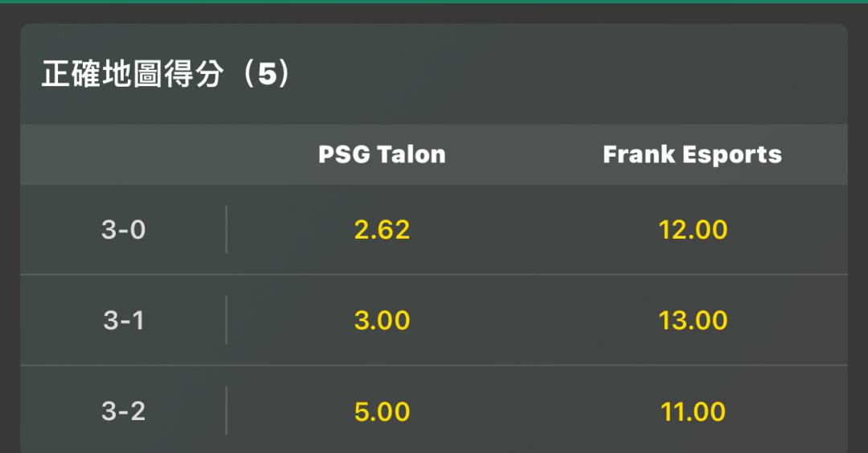Bet on Frank Esports 3-1 at 13.00
The image size is (868, 453).
[x=693, y=320]
